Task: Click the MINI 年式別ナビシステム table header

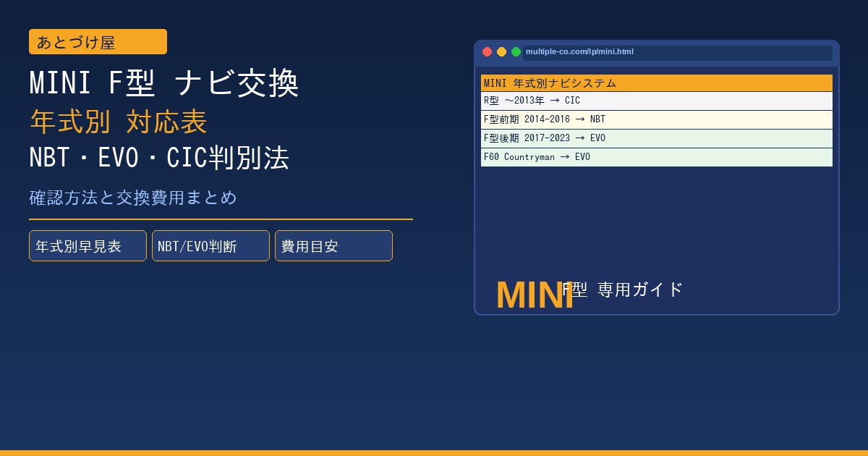Action: (x=657, y=83)
